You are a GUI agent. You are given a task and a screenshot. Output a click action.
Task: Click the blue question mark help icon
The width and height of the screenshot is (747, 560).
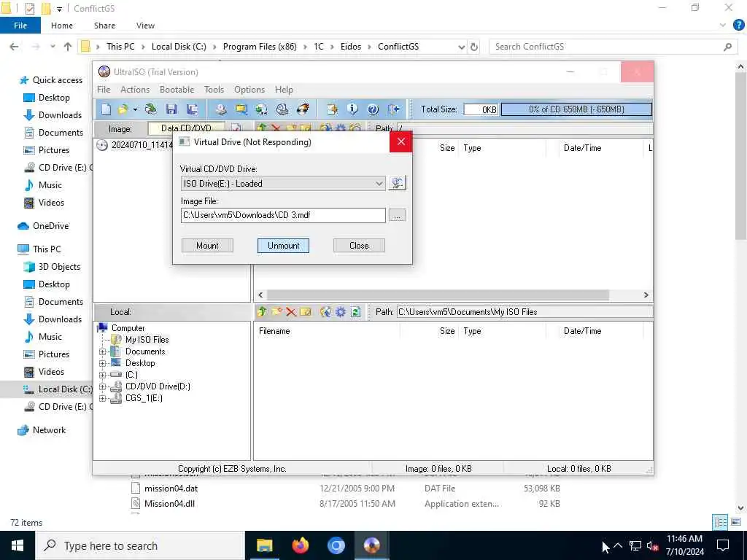point(373,109)
